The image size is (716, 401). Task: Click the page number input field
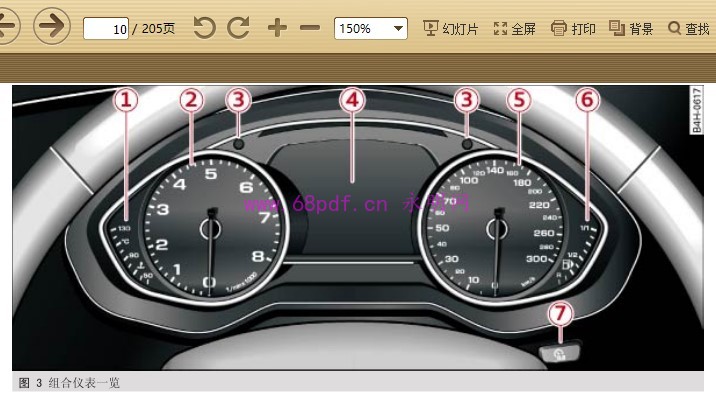[106, 29]
